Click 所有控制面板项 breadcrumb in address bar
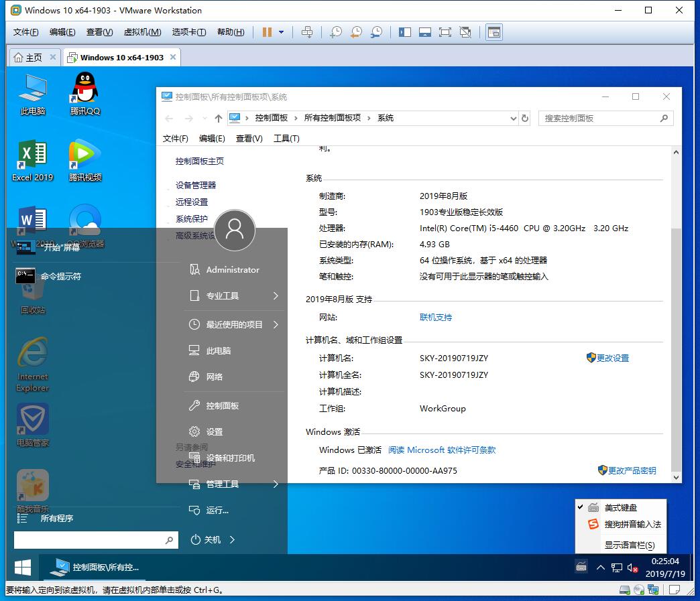700x601 pixels. click(x=333, y=118)
